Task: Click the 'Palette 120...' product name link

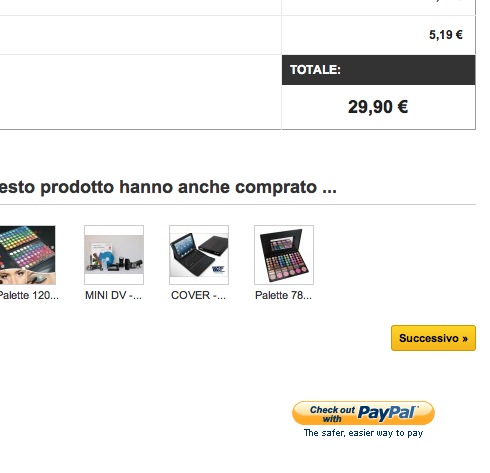Action: 29,295
